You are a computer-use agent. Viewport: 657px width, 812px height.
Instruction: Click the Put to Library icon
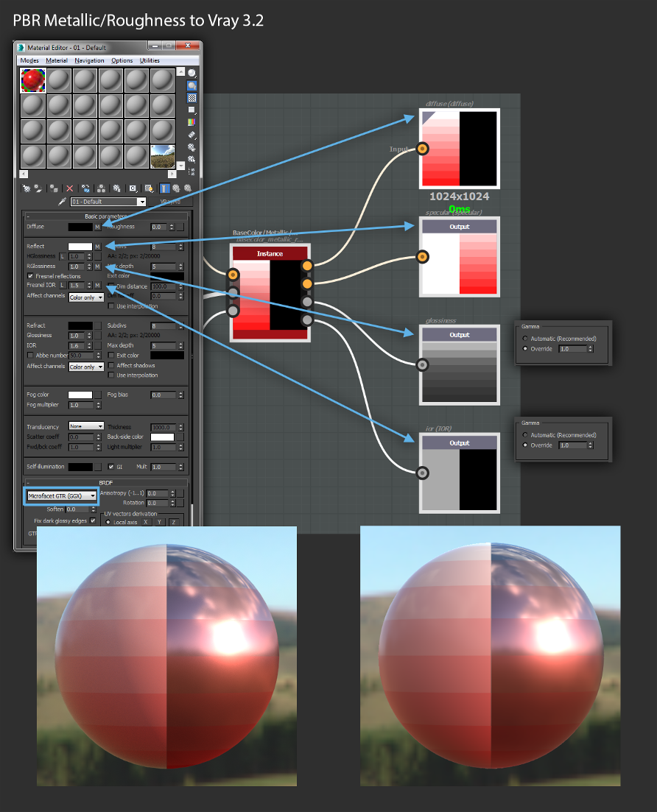[x=116, y=188]
